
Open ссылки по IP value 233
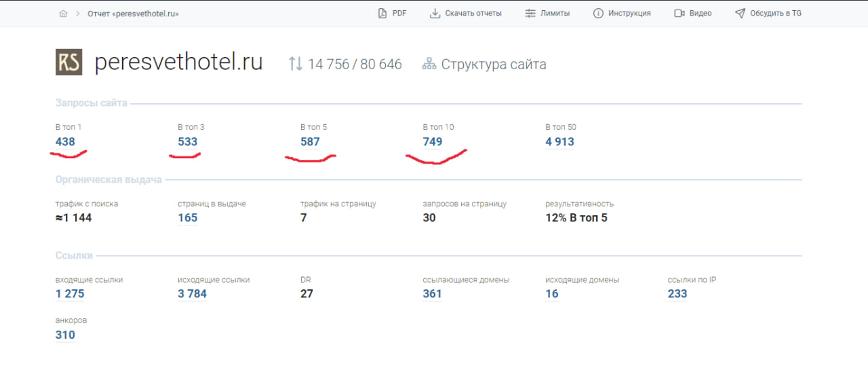[677, 294]
